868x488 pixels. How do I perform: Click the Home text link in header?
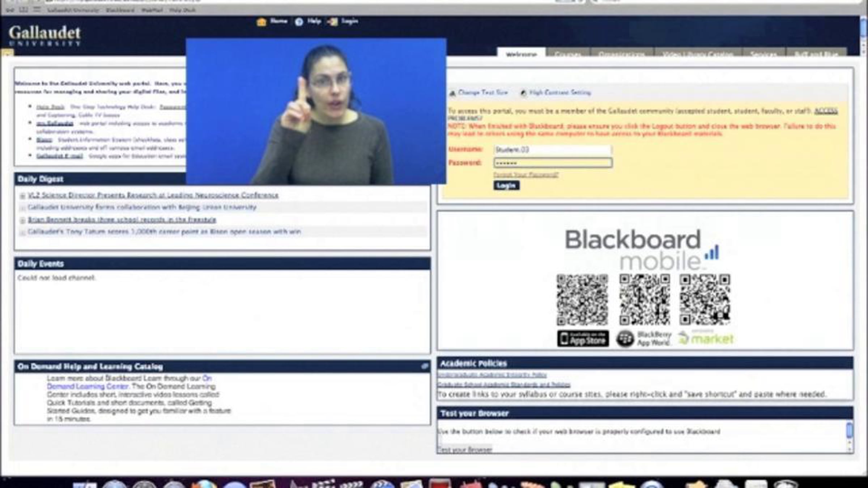tap(279, 21)
